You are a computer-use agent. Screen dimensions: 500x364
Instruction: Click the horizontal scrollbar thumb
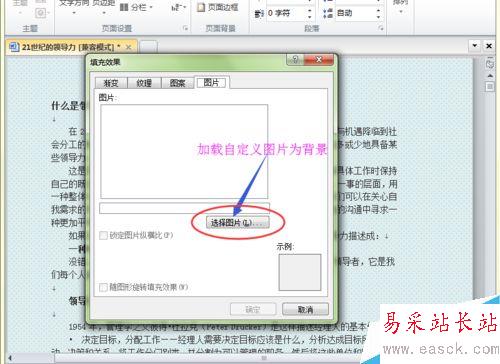tap(263, 358)
